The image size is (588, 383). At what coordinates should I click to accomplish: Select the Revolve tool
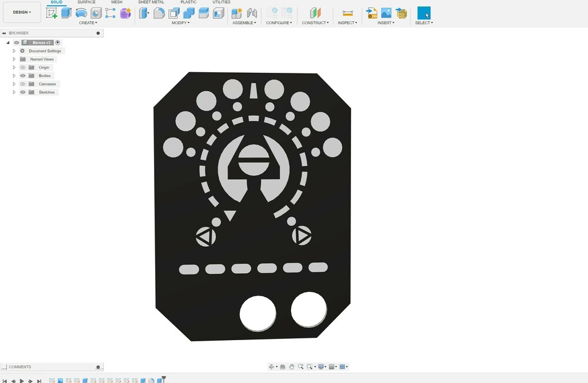click(81, 13)
